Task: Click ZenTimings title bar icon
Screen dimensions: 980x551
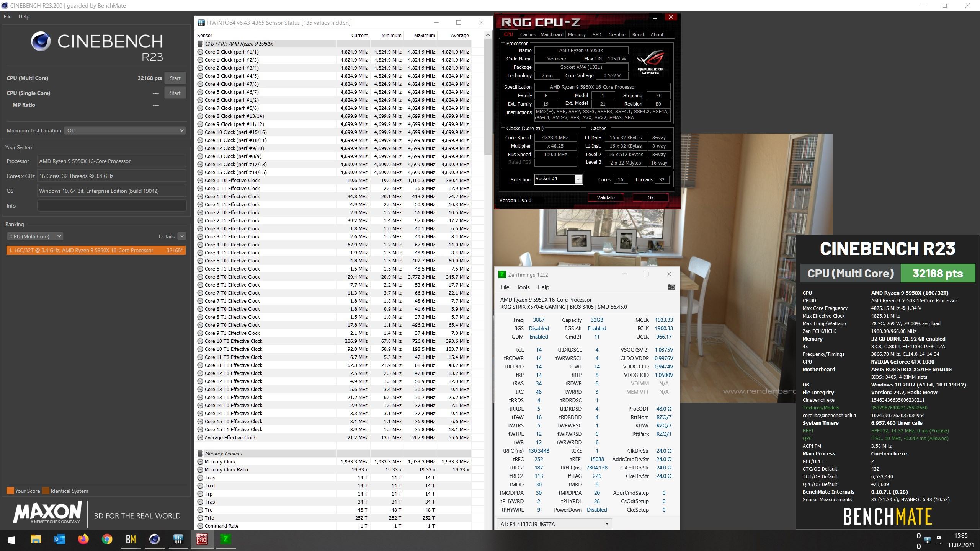Action: 502,274
